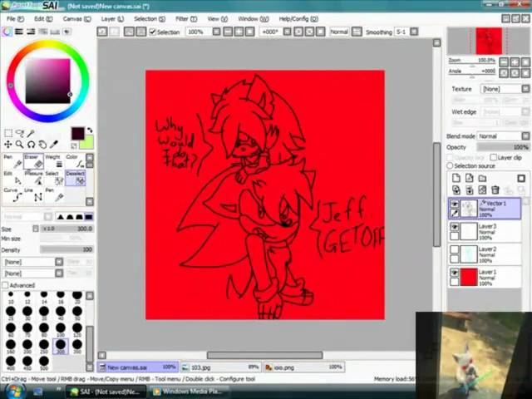Open the Size multiplier dropdown button

click(36, 229)
